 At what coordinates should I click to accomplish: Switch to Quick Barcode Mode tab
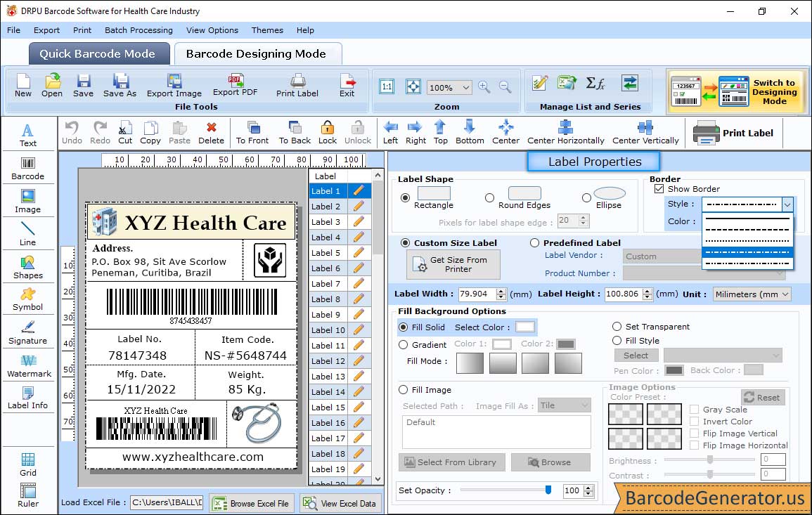pyautogui.click(x=98, y=54)
